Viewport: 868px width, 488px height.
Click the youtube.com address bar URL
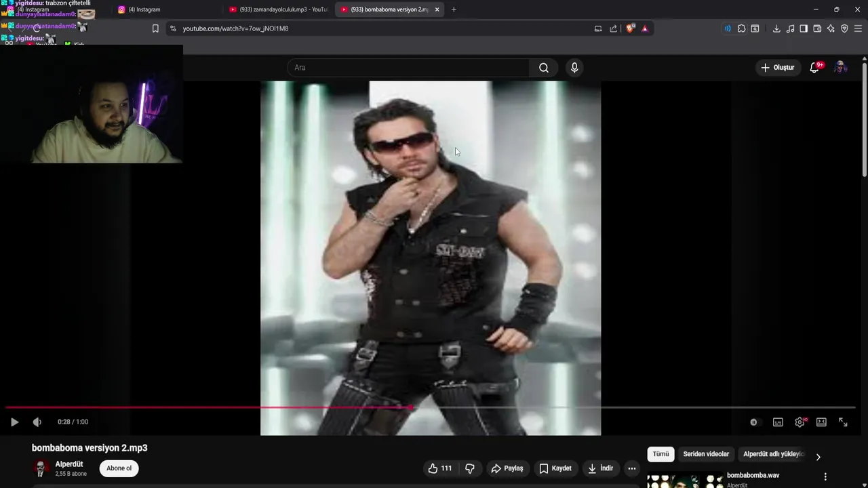(x=235, y=28)
